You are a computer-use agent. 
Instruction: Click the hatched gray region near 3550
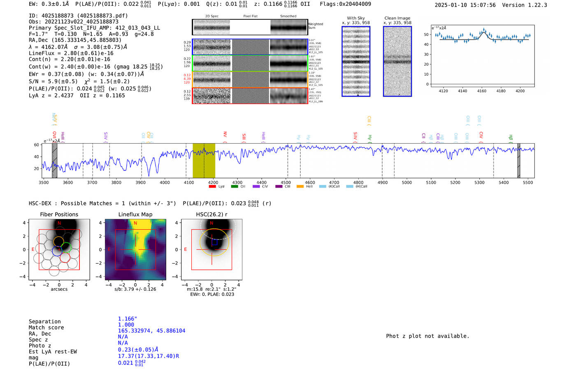point(55,160)
